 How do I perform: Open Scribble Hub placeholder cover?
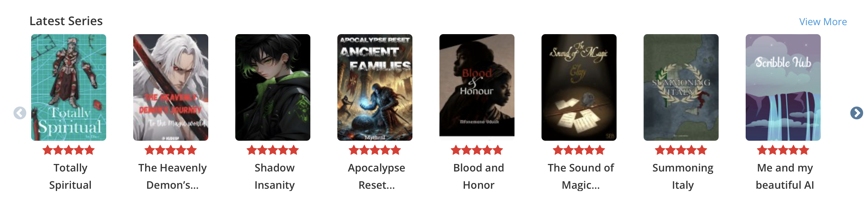(783, 87)
